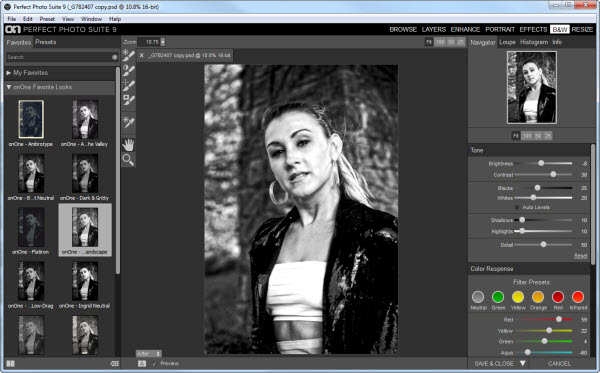Click 100 button under Navigator thumbnail
Image resolution: width=600 pixels, height=373 pixels.
point(527,136)
